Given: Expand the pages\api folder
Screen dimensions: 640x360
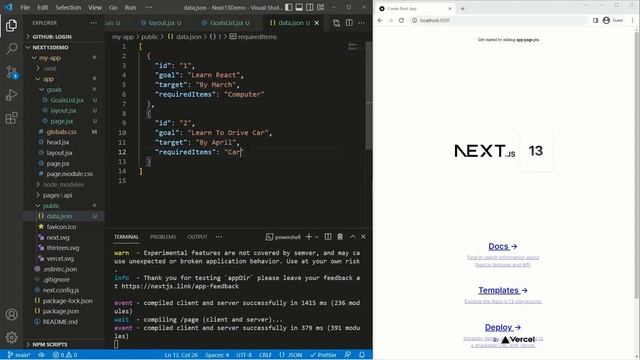Looking at the screenshot, I should [57, 195].
